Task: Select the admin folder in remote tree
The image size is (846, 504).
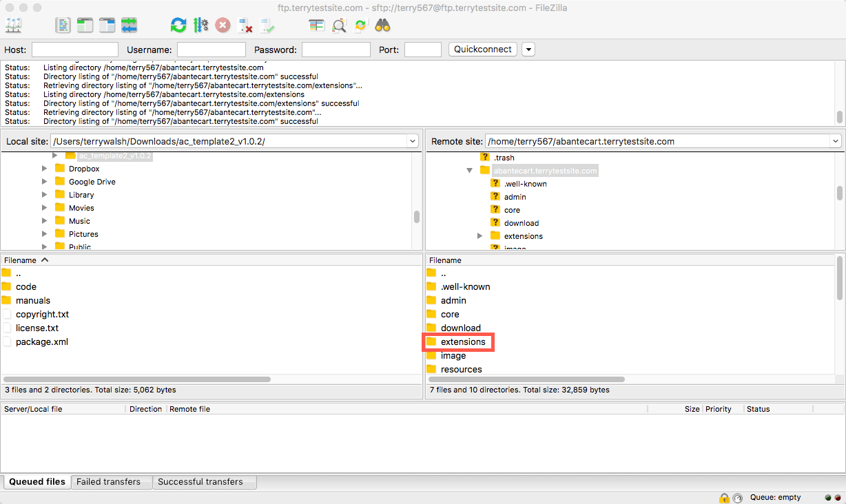Action: (x=515, y=197)
